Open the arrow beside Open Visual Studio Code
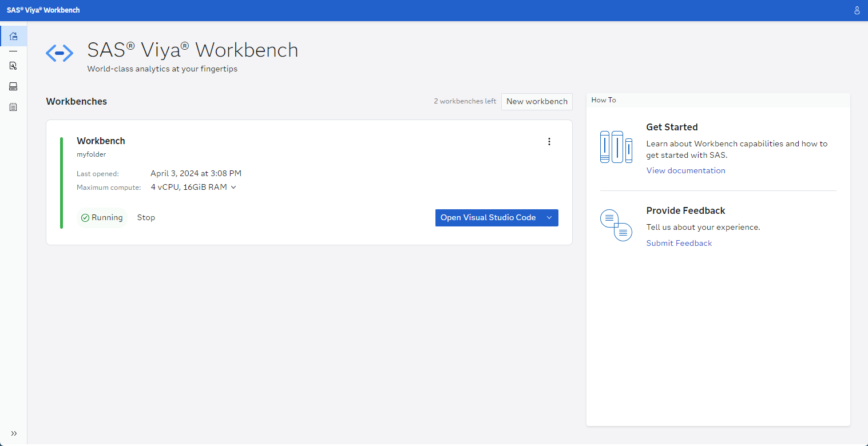Viewport: 868px width, 446px height. [x=549, y=218]
